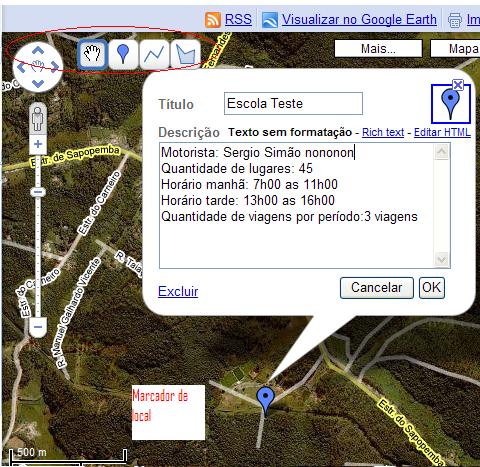Click 'Horário tarde: 13h00 as 16h00' line
The image size is (480, 467).
tap(248, 201)
